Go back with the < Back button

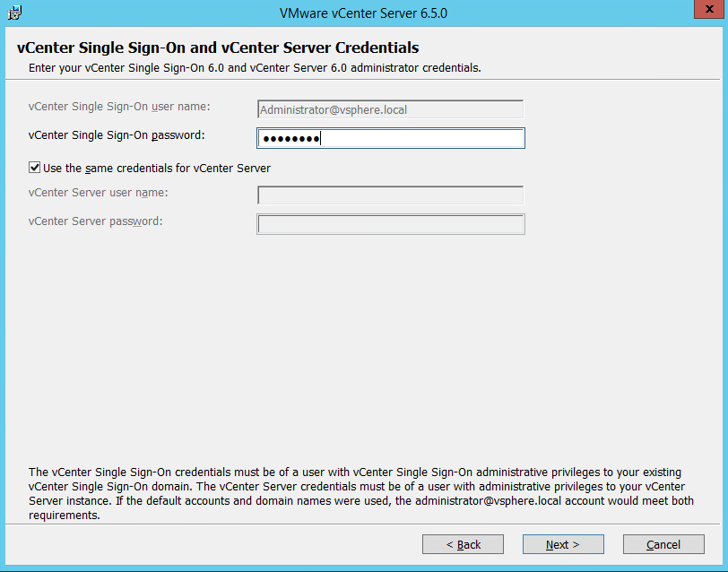click(x=463, y=544)
